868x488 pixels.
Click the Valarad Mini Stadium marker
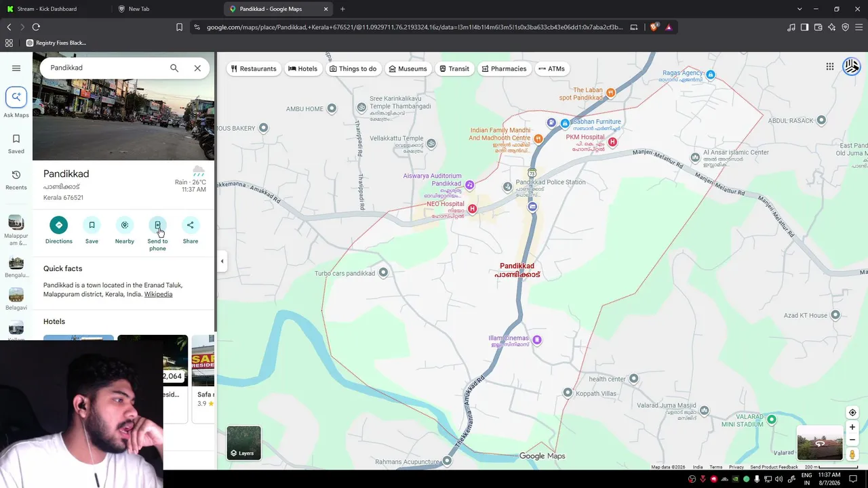pos(772,420)
